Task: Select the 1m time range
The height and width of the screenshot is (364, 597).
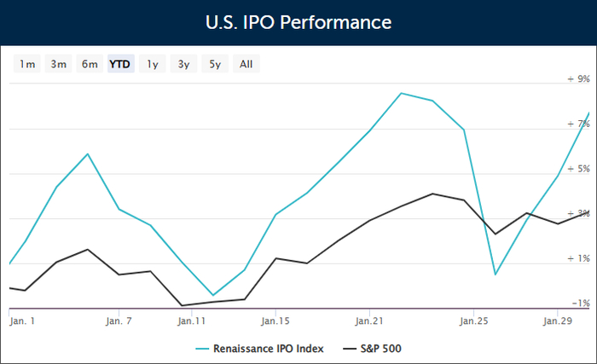Action: 28,64
